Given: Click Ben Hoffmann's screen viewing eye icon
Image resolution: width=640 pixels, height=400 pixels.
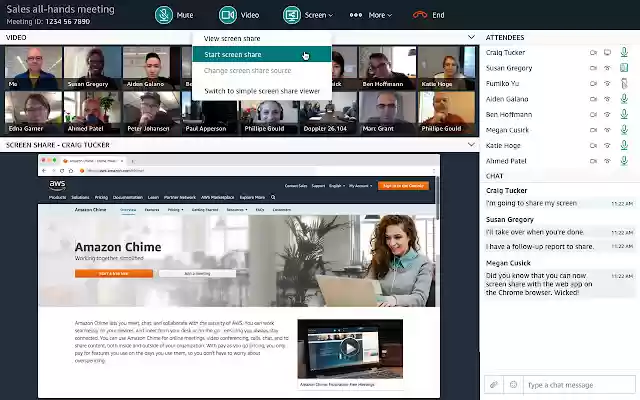Looking at the screenshot, I should coord(608,115).
